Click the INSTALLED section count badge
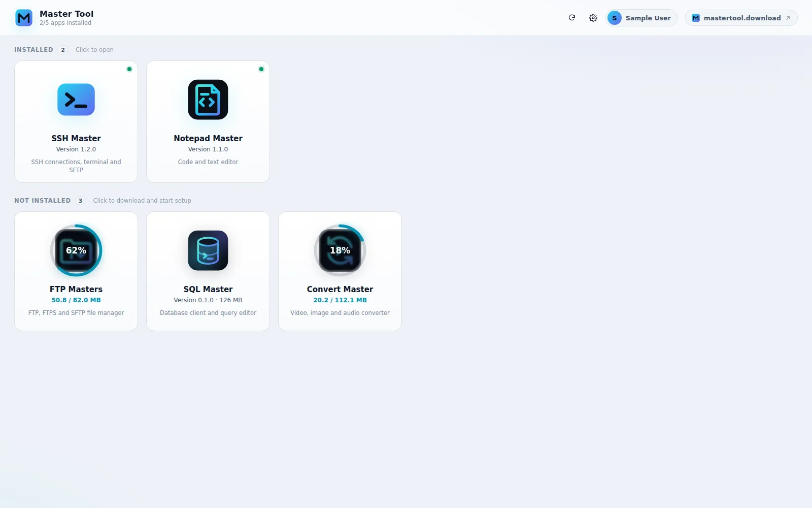This screenshot has width=812, height=508. point(63,50)
